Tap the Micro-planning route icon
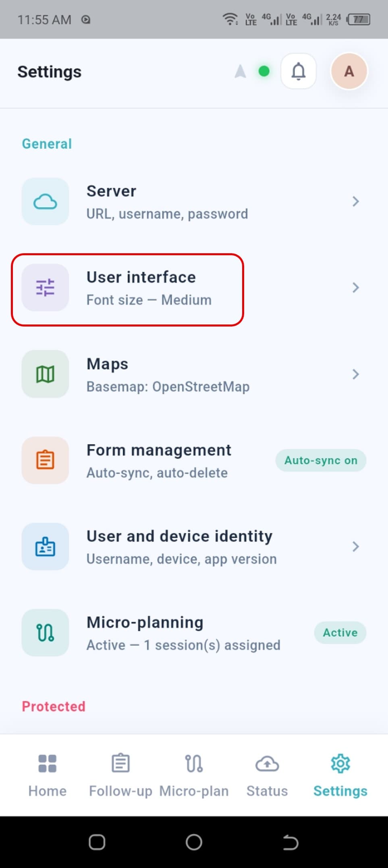This screenshot has height=868, width=388. point(45,632)
